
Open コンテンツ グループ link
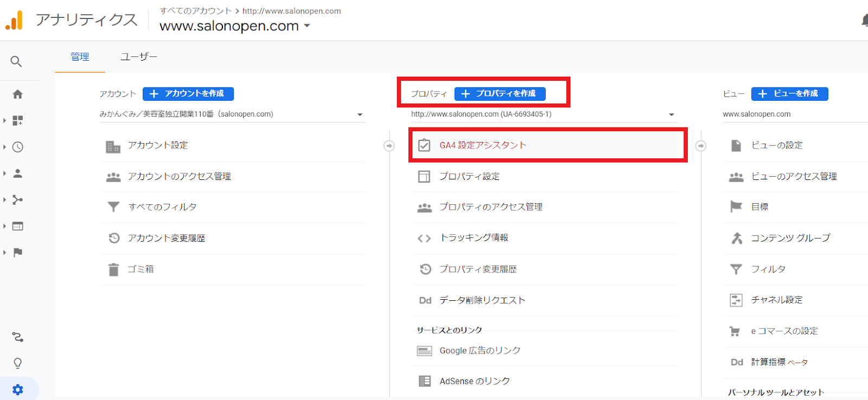790,238
